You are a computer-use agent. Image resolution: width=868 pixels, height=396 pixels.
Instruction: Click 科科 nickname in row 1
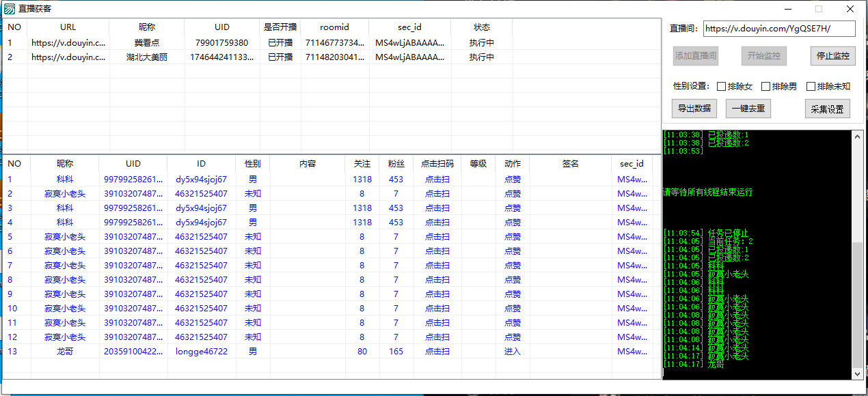65,180
